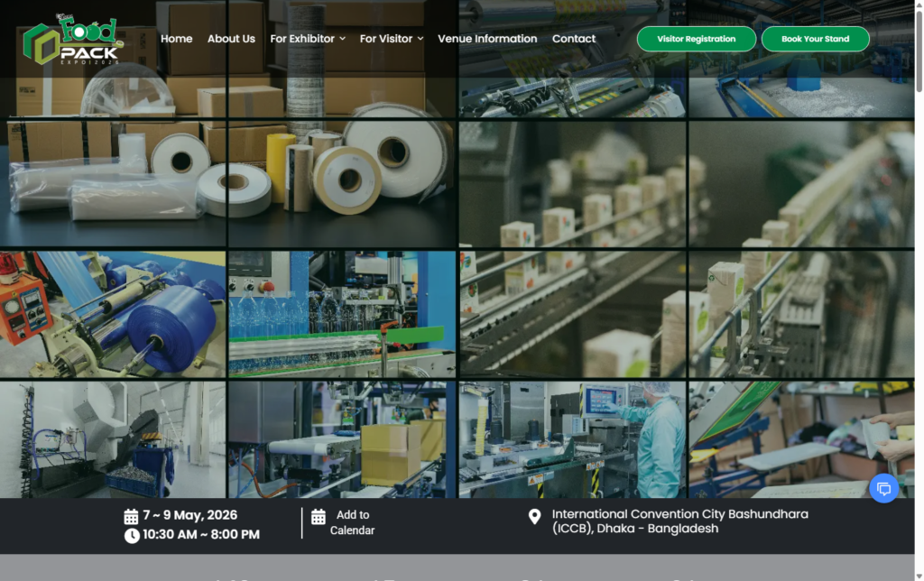Click the Add to Calendar link text
924x581 pixels.
(352, 522)
